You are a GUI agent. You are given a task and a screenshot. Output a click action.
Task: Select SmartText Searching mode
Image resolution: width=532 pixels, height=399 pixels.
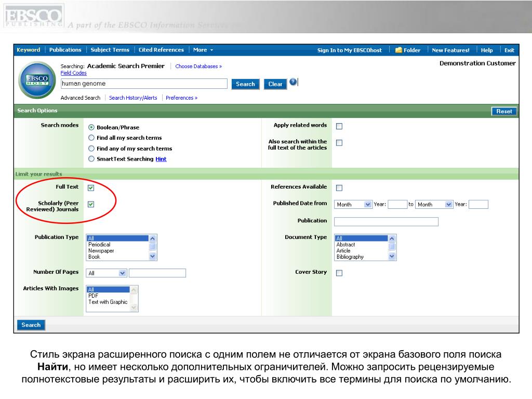(91, 159)
